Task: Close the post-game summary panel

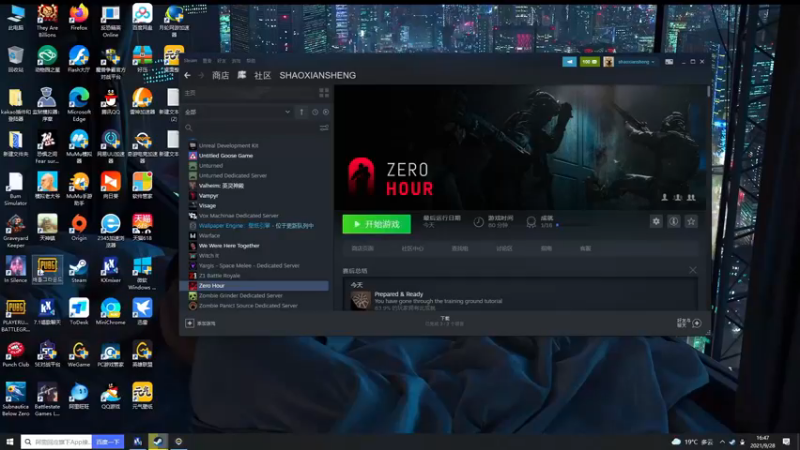Action: [x=692, y=270]
